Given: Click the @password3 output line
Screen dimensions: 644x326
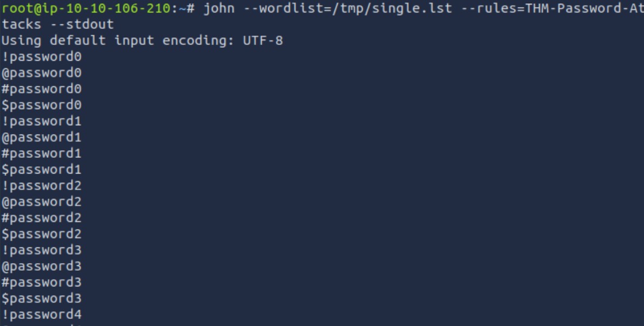Looking at the screenshot, I should (42, 266).
